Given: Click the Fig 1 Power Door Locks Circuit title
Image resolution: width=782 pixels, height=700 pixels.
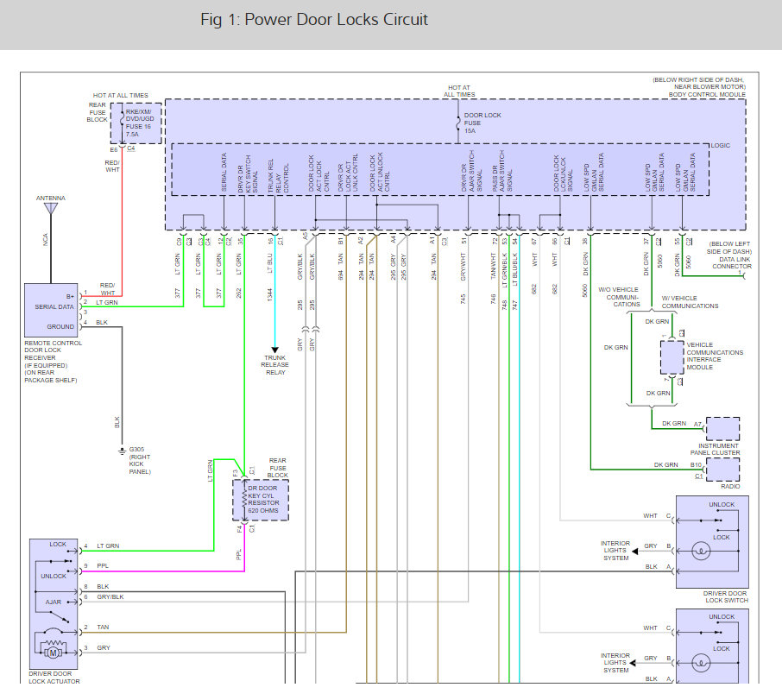Looking at the screenshot, I should 313,19.
